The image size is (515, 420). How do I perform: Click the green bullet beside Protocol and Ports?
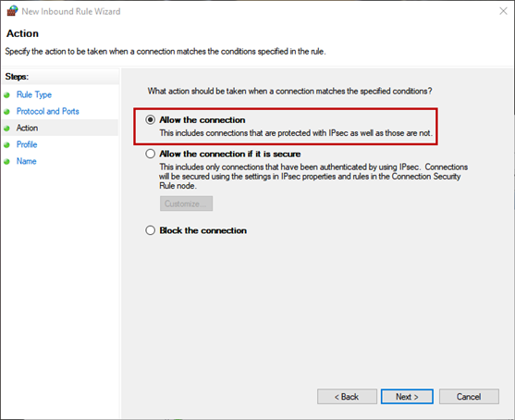click(6, 112)
